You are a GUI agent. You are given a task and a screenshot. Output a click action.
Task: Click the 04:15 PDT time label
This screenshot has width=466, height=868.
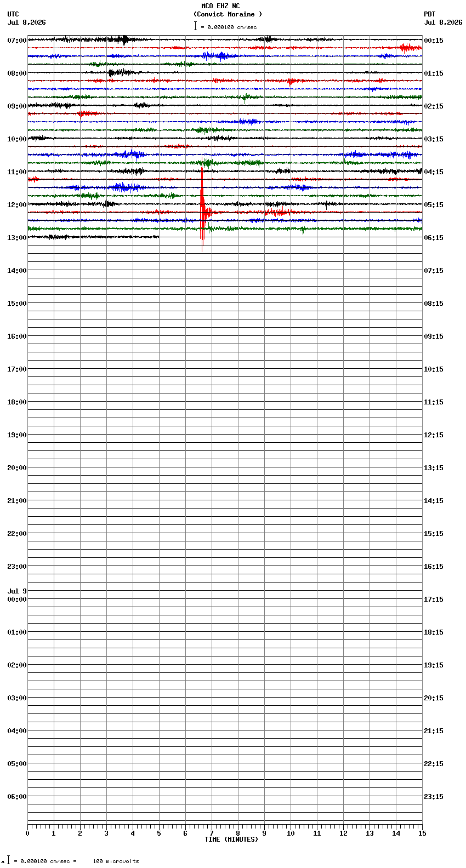click(433, 172)
